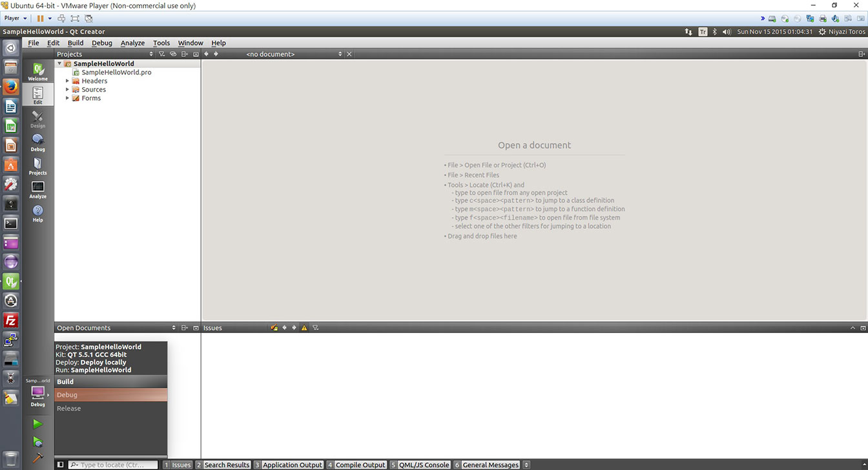Show the General Messages tab
Image resolution: width=868 pixels, height=470 pixels.
pos(487,465)
